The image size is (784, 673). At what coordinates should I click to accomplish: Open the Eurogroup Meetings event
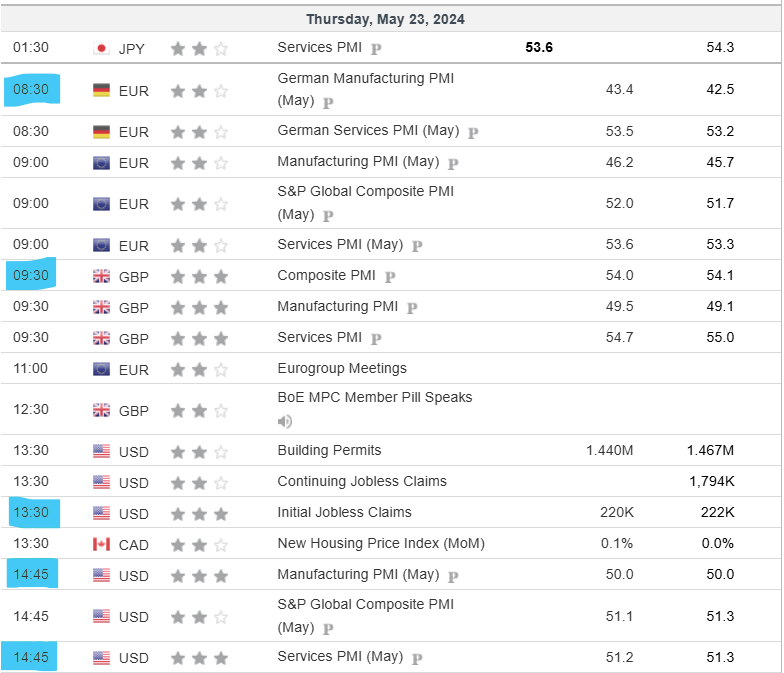342,369
